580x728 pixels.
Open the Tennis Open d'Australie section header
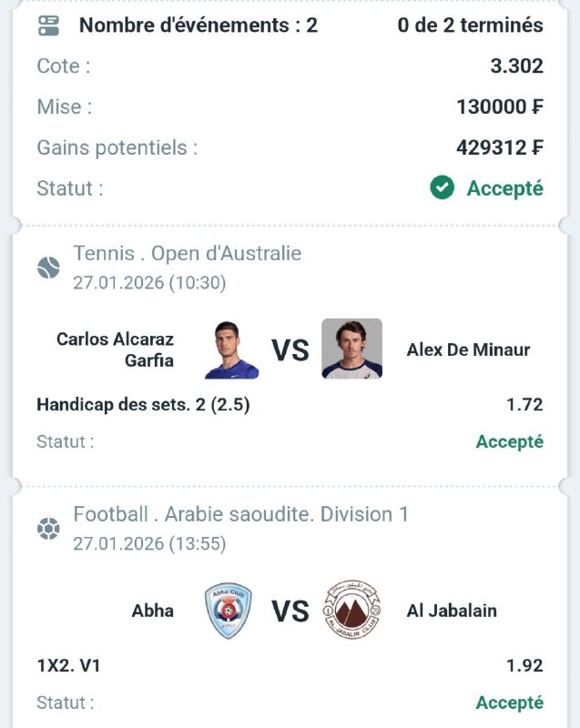pos(187,253)
